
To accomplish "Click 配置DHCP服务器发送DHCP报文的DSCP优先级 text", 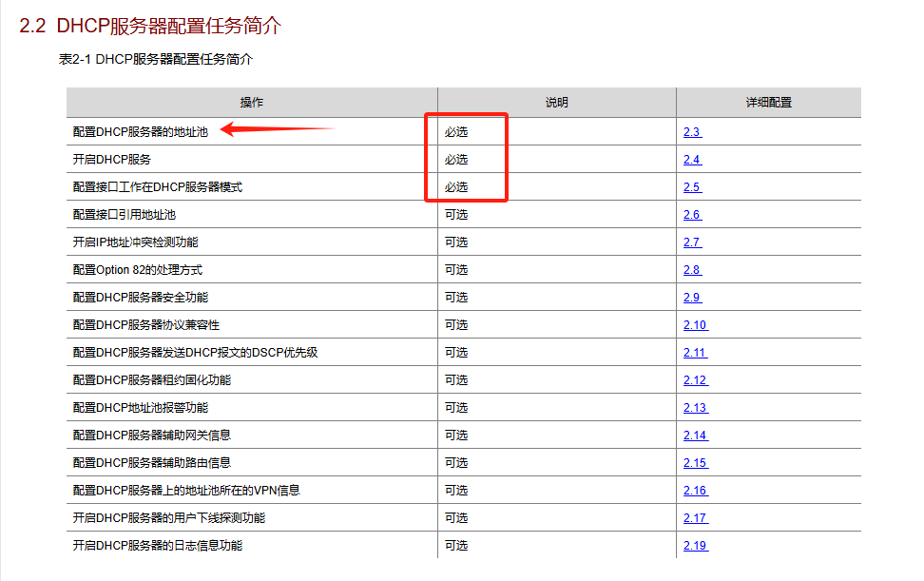I will click(195, 353).
